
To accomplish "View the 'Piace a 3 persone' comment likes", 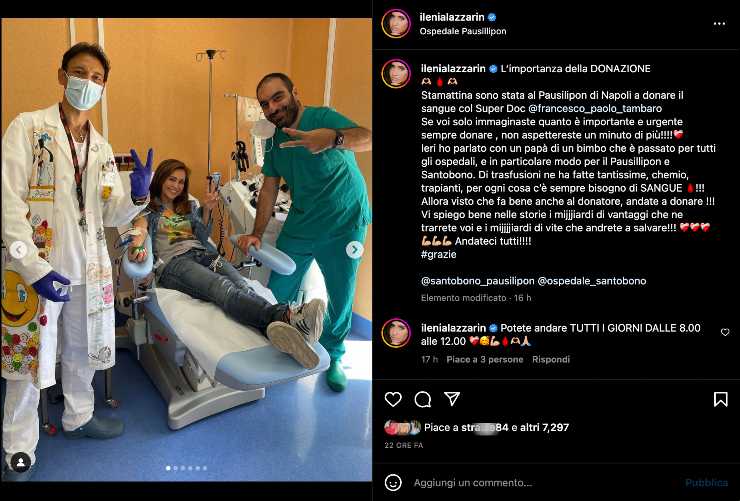I will click(x=485, y=359).
